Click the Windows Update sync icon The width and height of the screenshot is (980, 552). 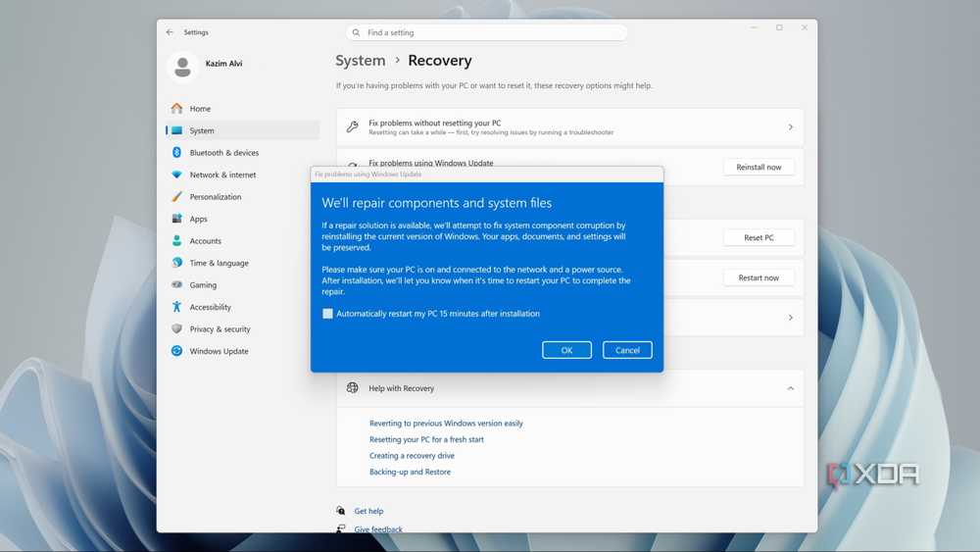(x=176, y=351)
